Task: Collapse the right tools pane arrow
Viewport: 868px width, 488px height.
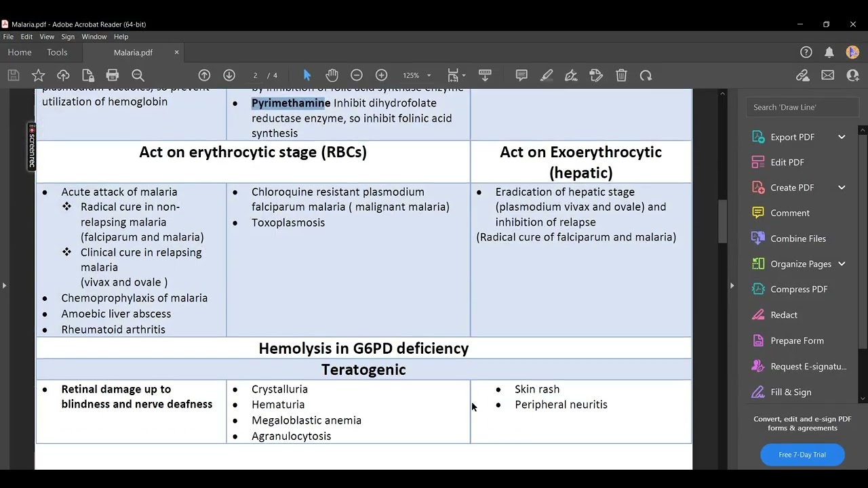Action: [x=732, y=285]
